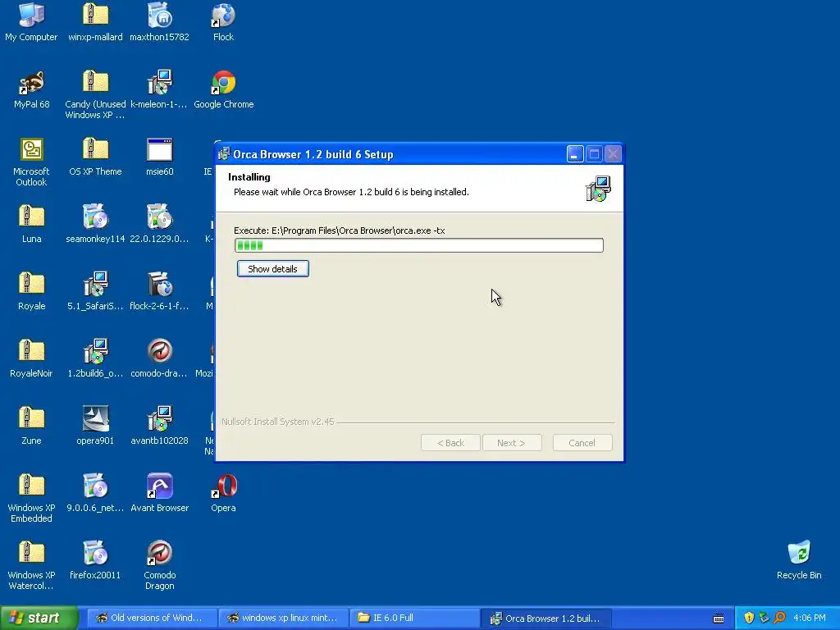Select the 9.0.0.6_net installer icon
This screenshot has width=840, height=630.
pyautogui.click(x=95, y=486)
